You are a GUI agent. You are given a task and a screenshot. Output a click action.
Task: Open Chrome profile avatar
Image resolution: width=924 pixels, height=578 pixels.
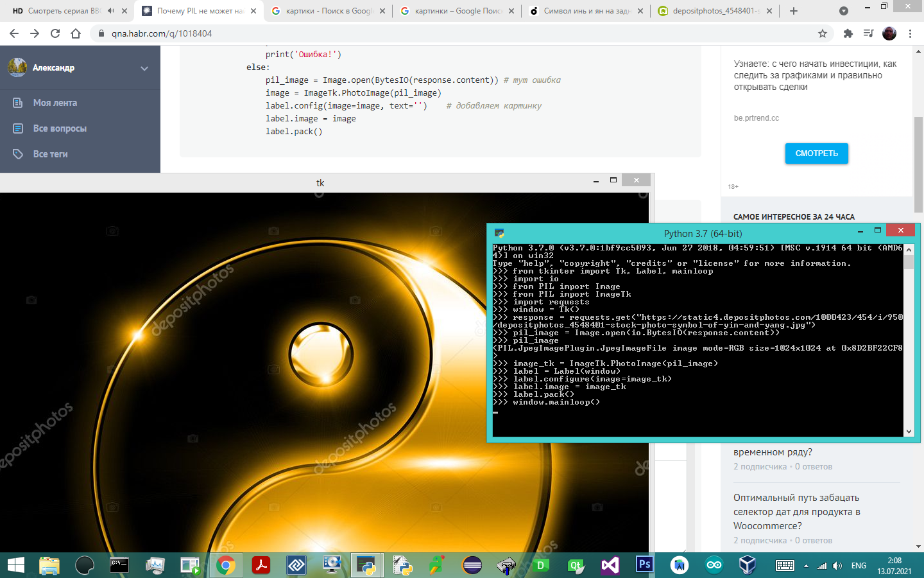click(x=889, y=33)
